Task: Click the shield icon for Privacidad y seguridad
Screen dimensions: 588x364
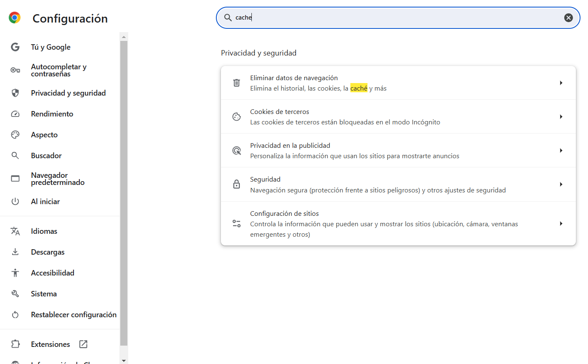Action: point(15,93)
